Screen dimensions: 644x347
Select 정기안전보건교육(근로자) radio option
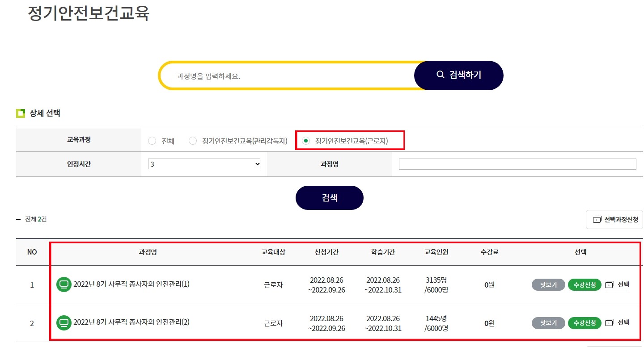coord(306,141)
